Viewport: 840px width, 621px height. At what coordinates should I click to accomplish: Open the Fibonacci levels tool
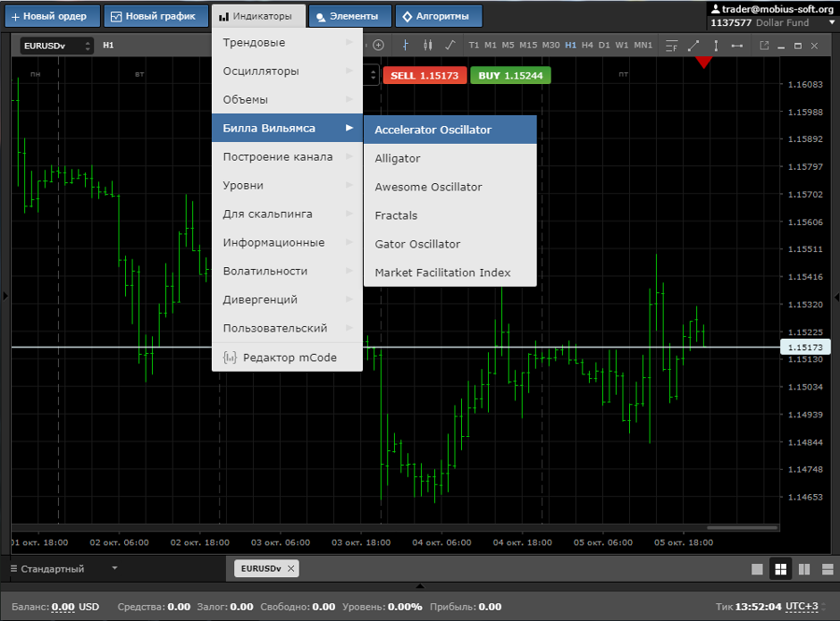pos(671,46)
